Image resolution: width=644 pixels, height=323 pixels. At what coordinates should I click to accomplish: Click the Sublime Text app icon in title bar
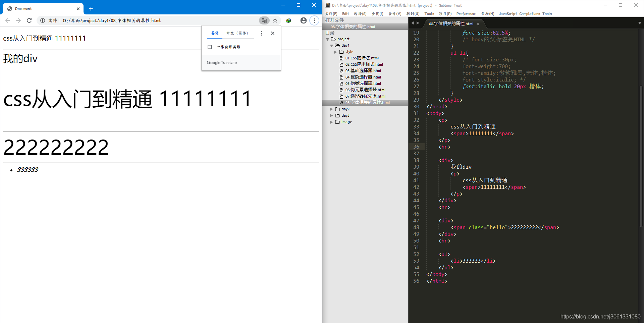pos(328,5)
